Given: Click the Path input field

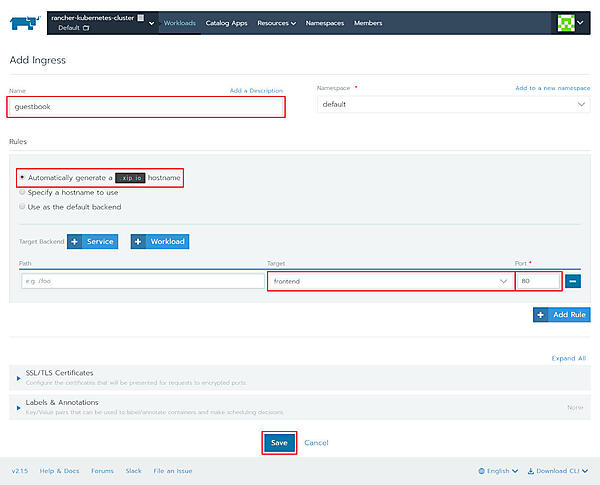Looking at the screenshot, I should (140, 282).
